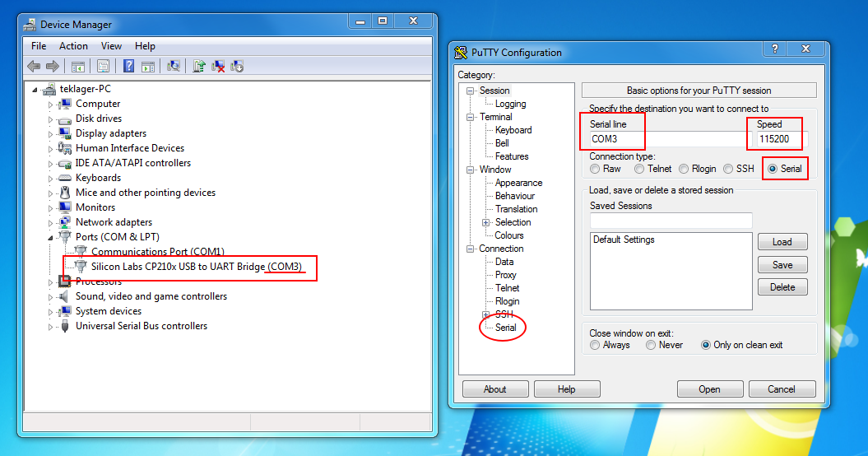Click the Sound, video and game controllers icon
This screenshot has height=456, width=868.
(x=65, y=296)
